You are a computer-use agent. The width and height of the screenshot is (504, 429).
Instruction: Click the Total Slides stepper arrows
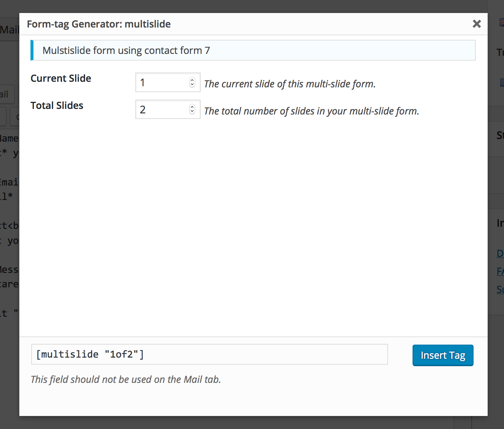tap(192, 109)
